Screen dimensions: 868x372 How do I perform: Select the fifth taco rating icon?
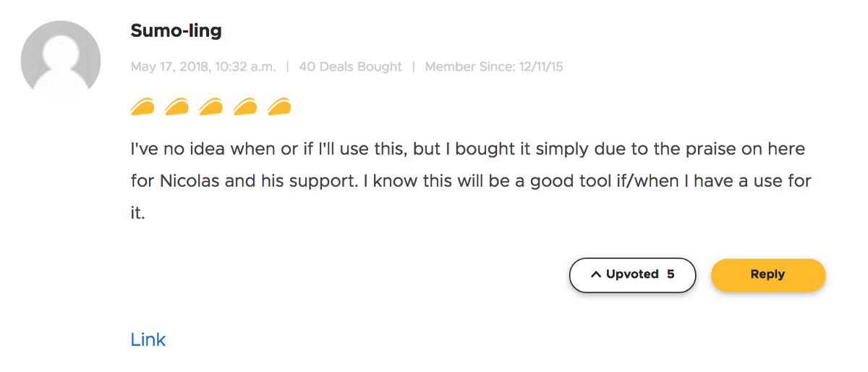[x=278, y=108]
